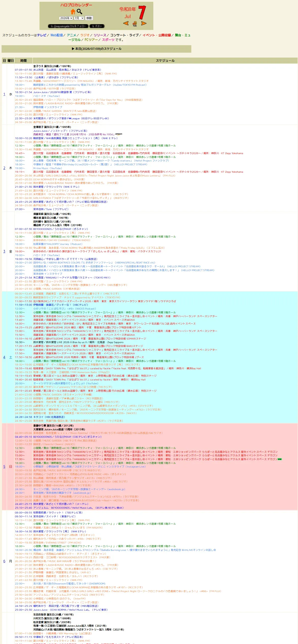The width and height of the screenshot is (298, 644).
Task: Click the amazon icon beside 週刊ファミ通 entry
Action: pyautogui.click(x=119, y=134)
